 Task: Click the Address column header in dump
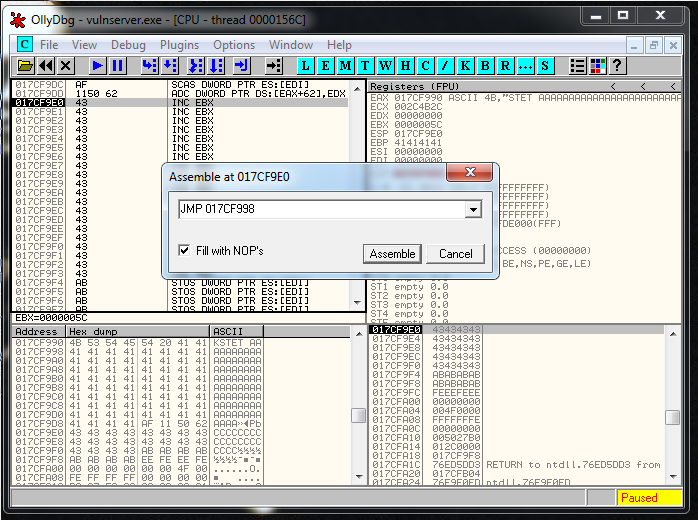39,332
